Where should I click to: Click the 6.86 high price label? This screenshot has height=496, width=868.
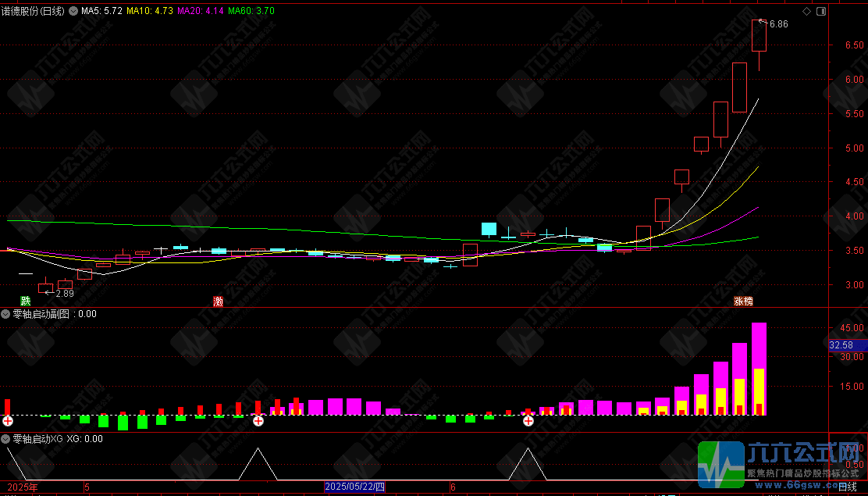point(778,24)
